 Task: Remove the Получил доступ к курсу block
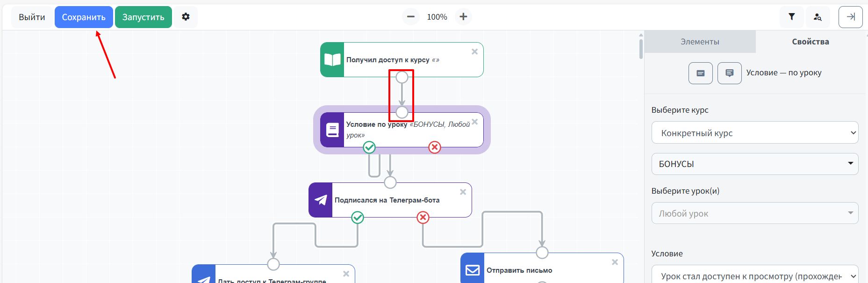[474, 52]
